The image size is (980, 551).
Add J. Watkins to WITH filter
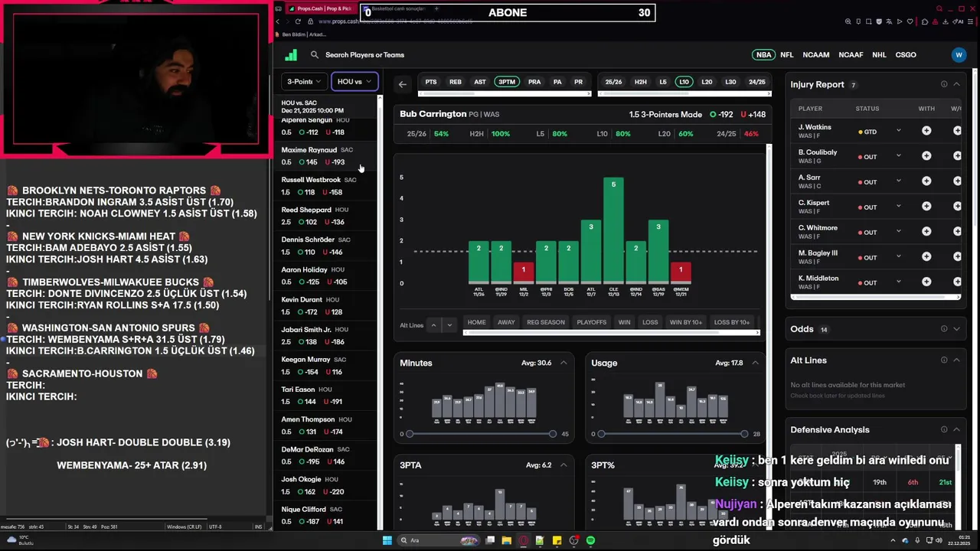tap(926, 131)
